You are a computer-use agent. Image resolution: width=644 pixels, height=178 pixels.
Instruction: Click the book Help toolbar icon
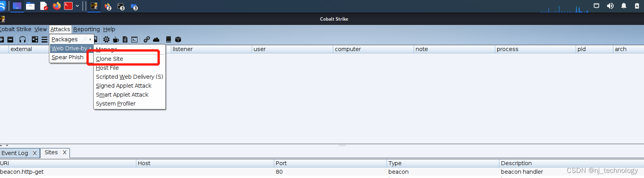169,39
